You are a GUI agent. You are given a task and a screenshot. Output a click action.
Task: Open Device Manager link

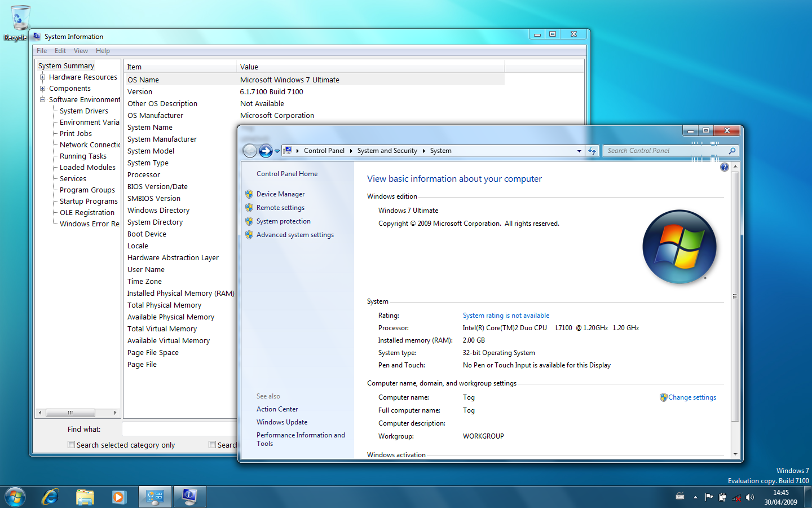tap(280, 194)
